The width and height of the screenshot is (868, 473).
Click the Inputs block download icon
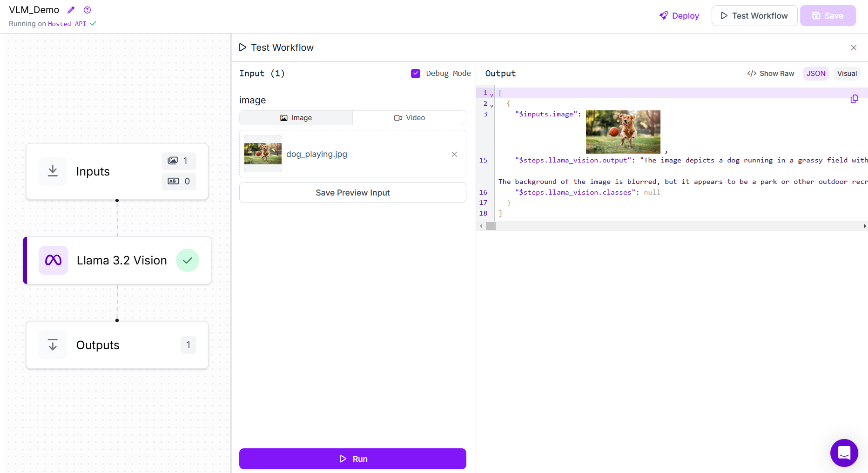tap(53, 171)
